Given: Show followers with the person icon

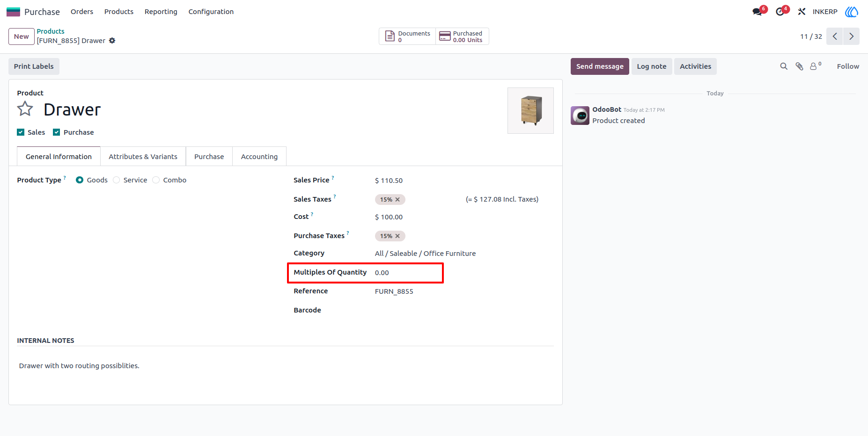Looking at the screenshot, I should 816,66.
